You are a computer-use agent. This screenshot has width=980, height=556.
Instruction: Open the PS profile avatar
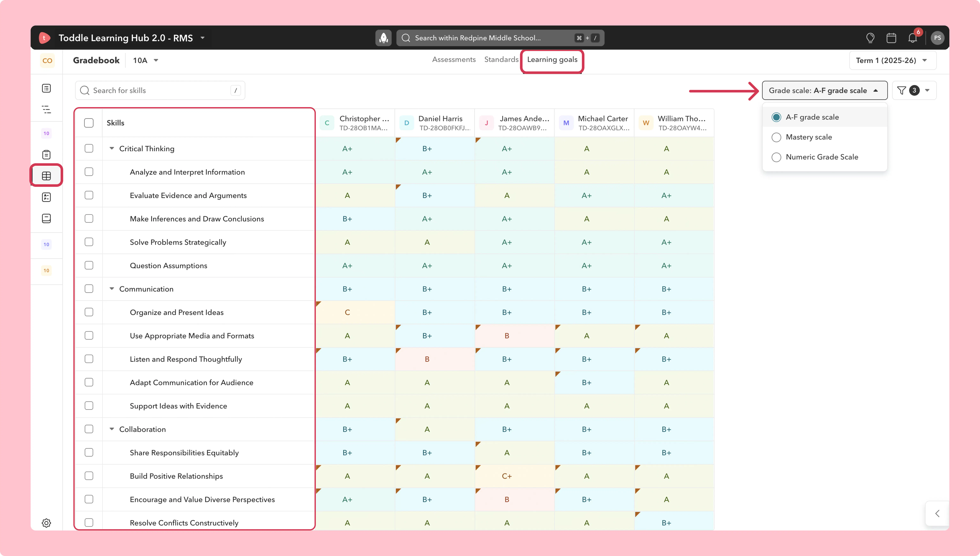tap(937, 38)
